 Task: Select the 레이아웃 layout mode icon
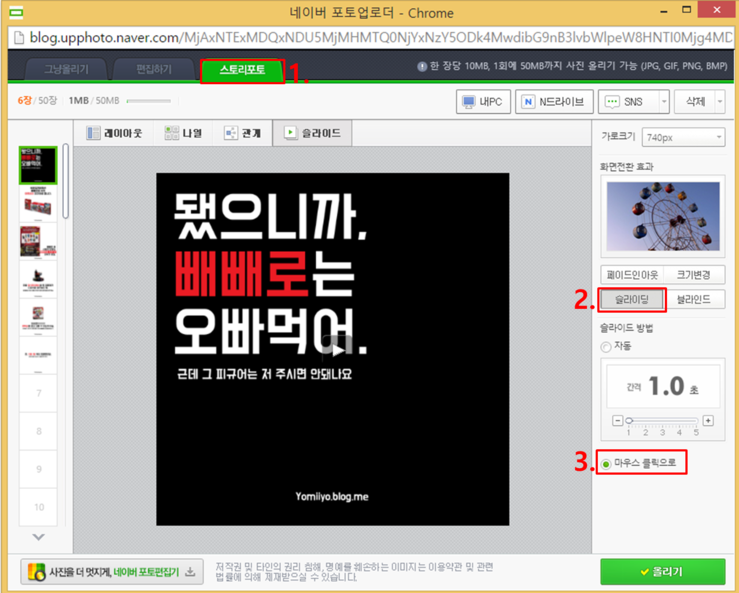[x=93, y=133]
